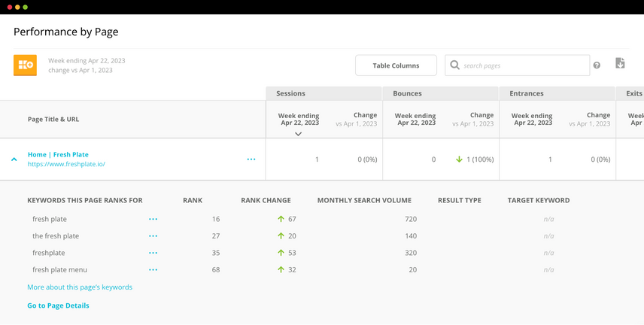Click the magnifying glass search icon
Image resolution: width=644 pixels, height=325 pixels.
454,65
